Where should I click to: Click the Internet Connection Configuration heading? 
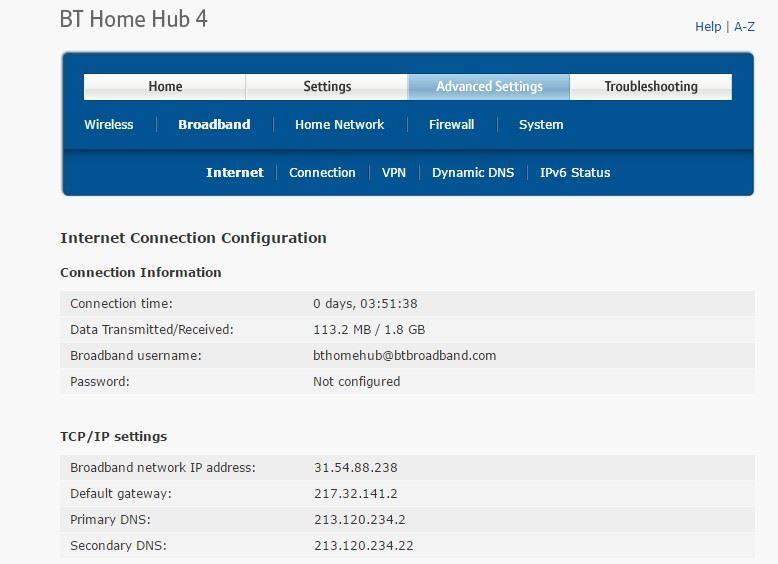coord(194,238)
